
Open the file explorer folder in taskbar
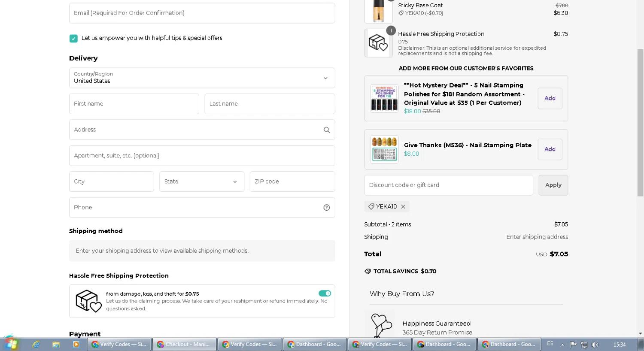56,344
